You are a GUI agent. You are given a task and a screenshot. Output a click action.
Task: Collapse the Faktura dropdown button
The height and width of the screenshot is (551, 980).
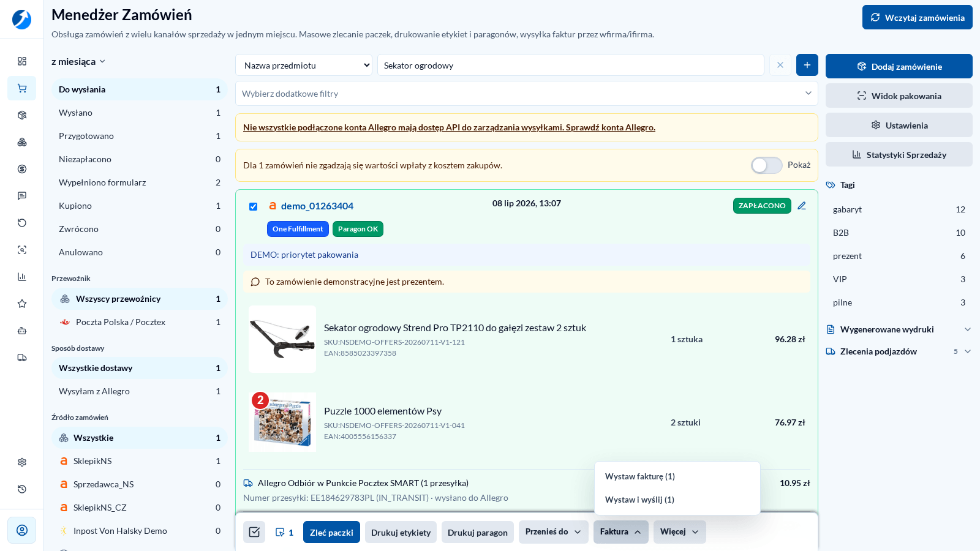point(621,532)
